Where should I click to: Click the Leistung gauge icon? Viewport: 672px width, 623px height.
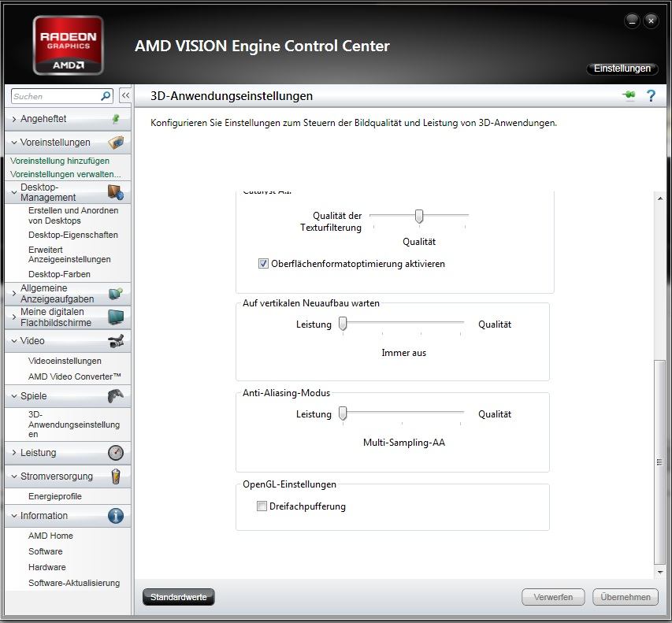tap(116, 452)
